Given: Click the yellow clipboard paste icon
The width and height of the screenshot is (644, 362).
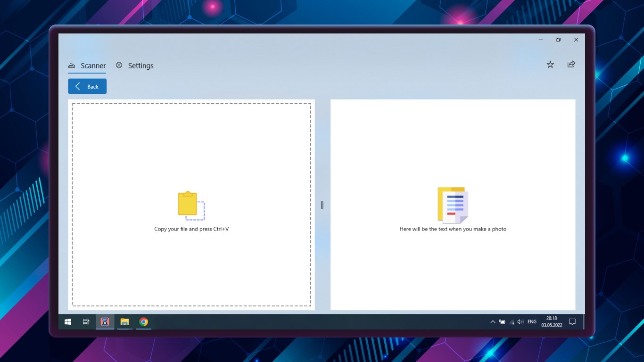Looking at the screenshot, I should (x=191, y=206).
